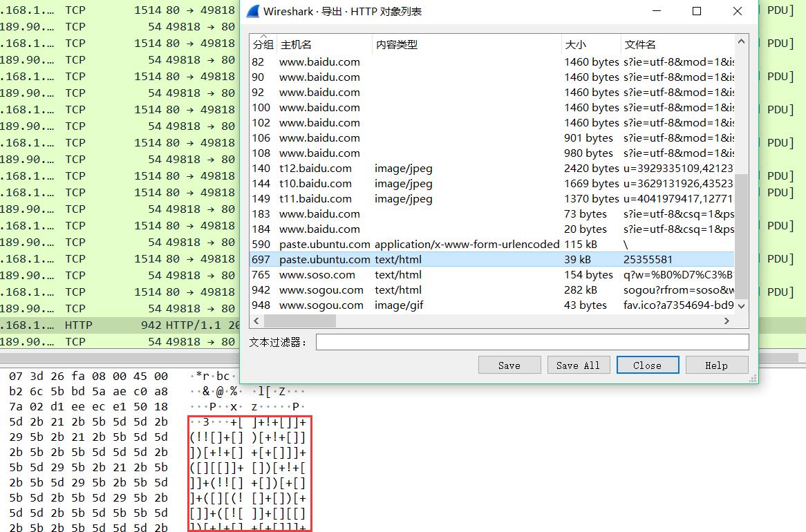Select packet 149 t11.baidu.com image row
The image size is (806, 532).
[x=492, y=198]
